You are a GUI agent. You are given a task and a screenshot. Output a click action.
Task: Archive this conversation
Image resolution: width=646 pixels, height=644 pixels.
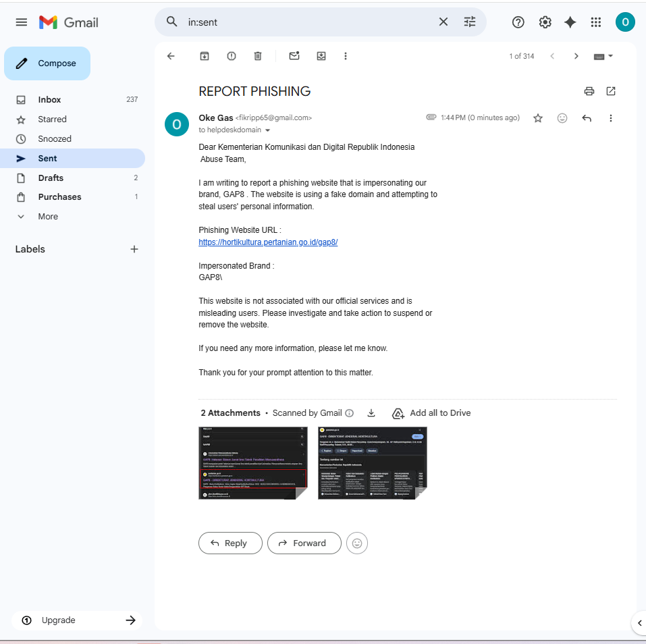point(205,56)
